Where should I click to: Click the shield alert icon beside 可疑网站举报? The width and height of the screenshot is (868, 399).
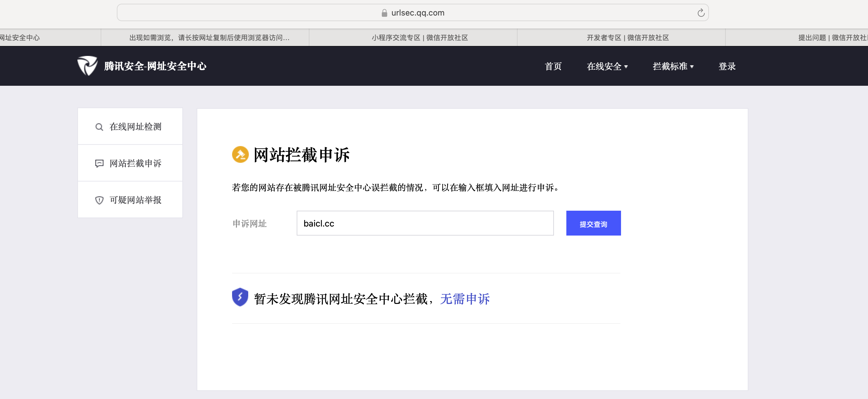[99, 200]
